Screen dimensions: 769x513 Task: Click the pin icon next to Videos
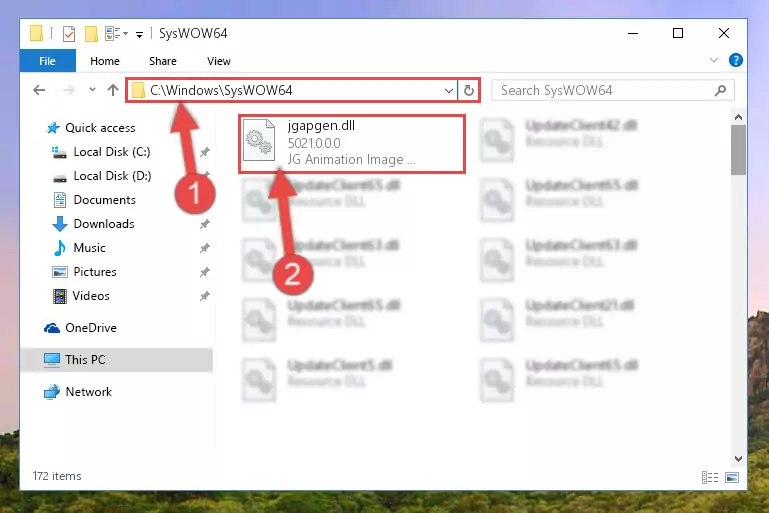[x=205, y=296]
